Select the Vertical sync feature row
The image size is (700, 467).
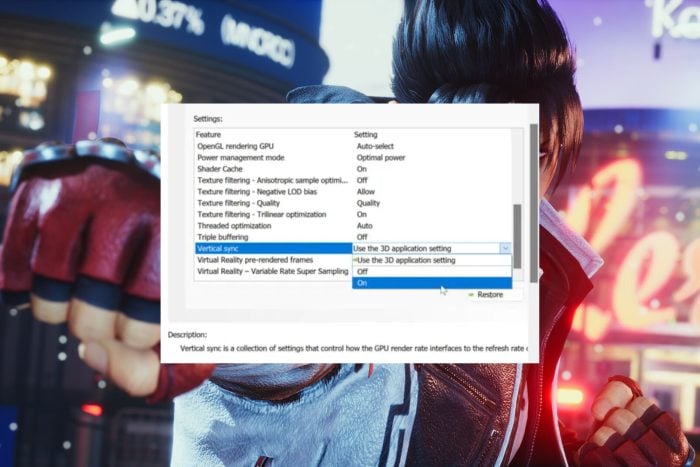click(274, 248)
